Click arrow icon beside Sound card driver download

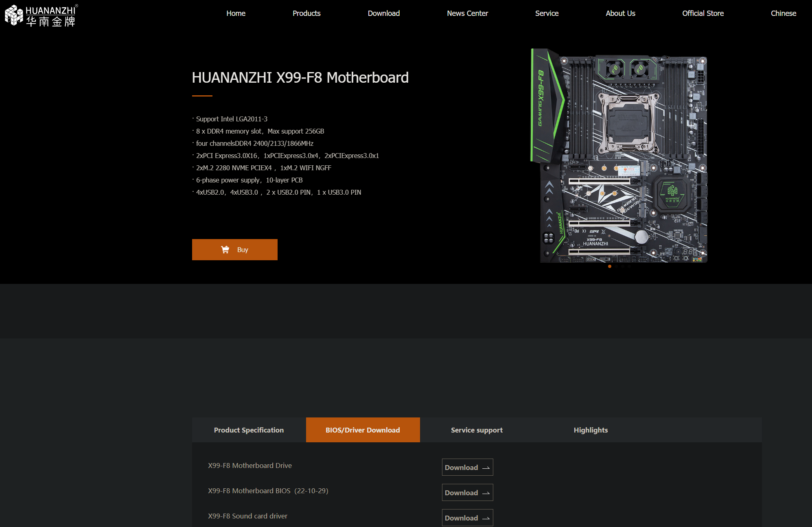(x=486, y=518)
